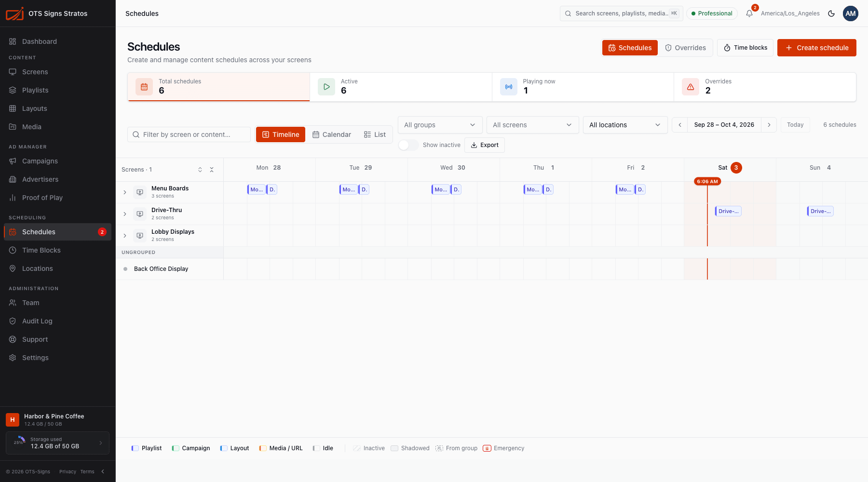Collapse all screen groups icon
The height and width of the screenshot is (482, 868).
(x=212, y=170)
